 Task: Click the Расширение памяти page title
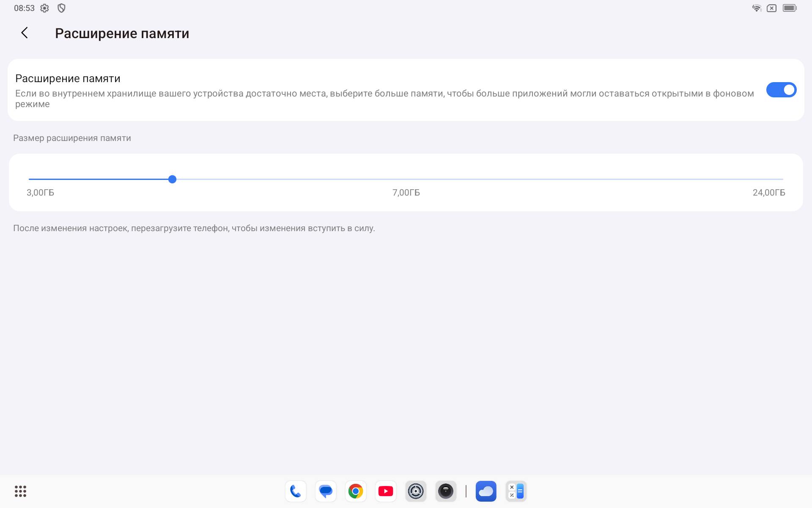tap(122, 33)
